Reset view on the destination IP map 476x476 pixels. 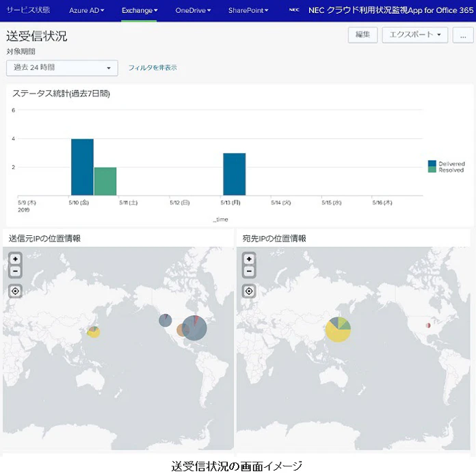pos(249,291)
